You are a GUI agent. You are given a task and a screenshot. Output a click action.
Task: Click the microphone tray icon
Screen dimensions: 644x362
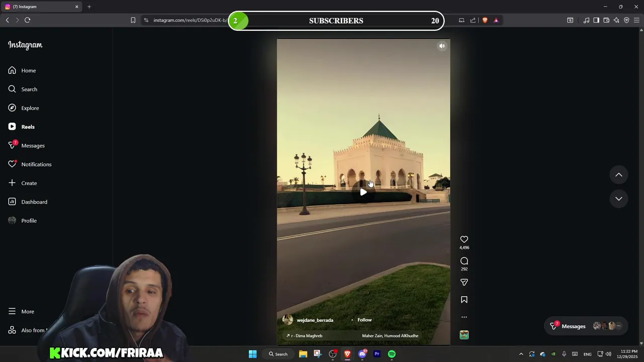(564, 354)
